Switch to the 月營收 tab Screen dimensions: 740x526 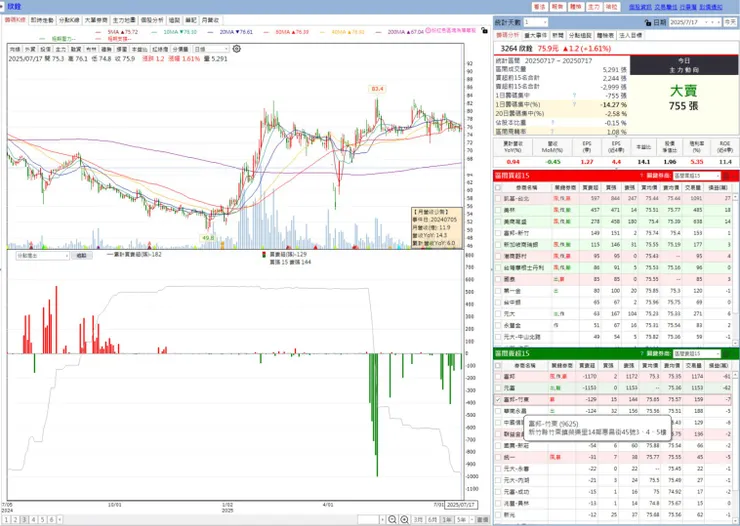pos(210,20)
